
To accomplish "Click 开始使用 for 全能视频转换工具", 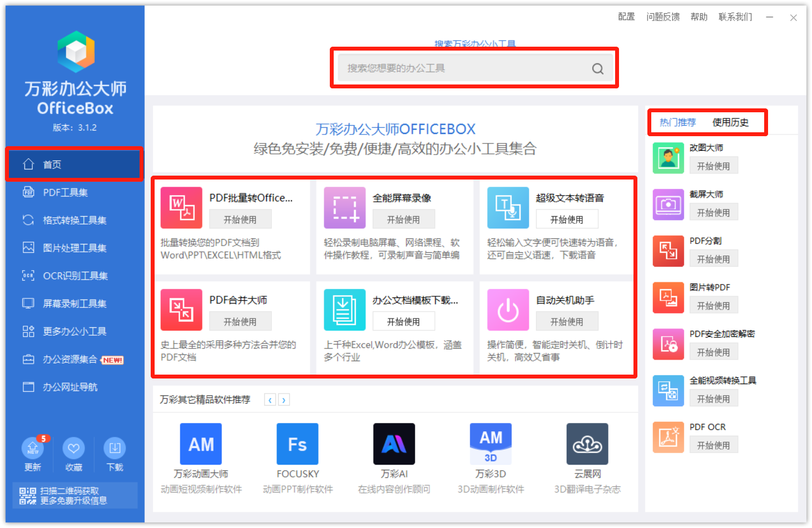I will (714, 399).
